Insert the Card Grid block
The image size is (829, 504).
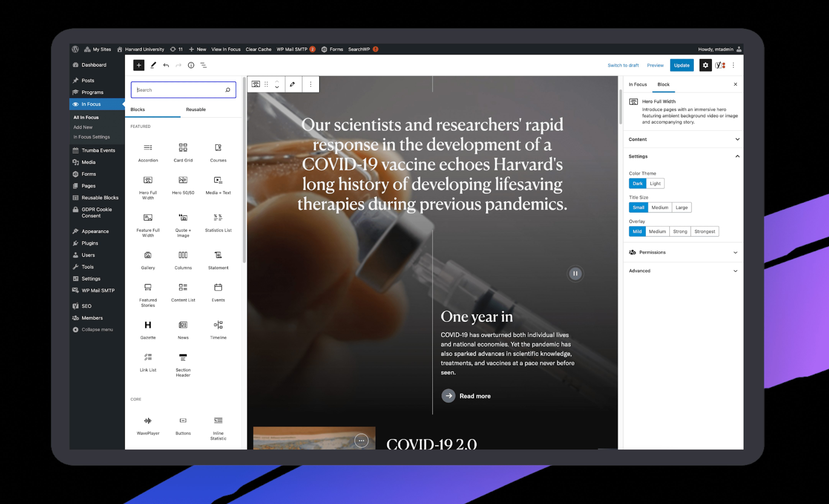point(183,153)
